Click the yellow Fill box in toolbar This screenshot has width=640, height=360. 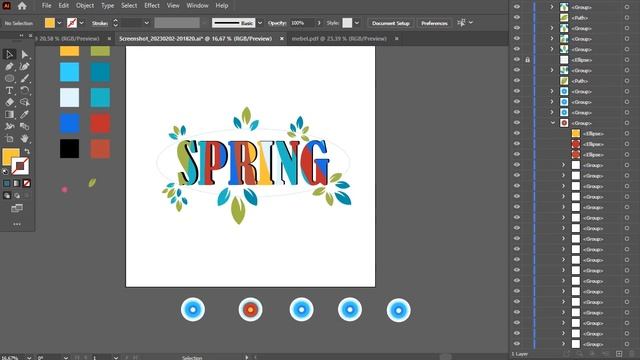(10, 156)
